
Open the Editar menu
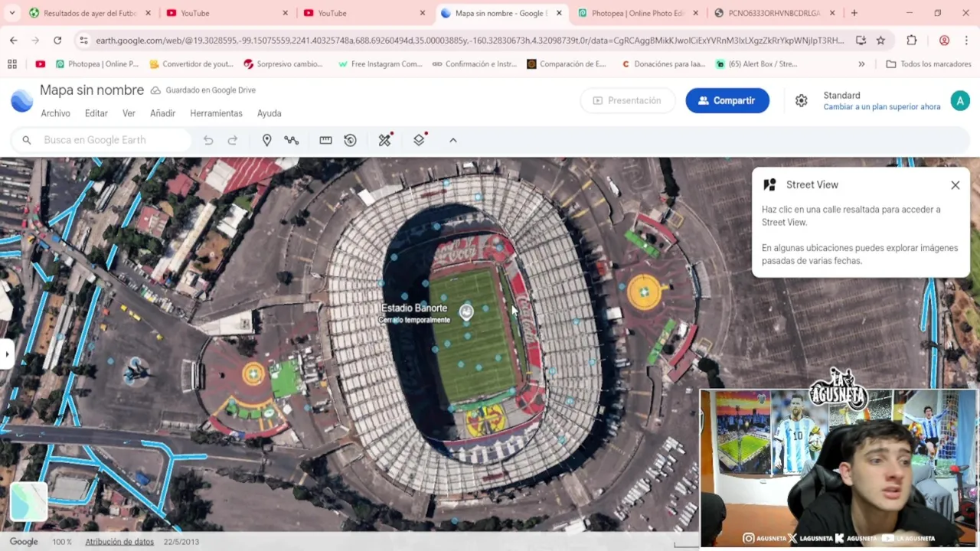(96, 113)
